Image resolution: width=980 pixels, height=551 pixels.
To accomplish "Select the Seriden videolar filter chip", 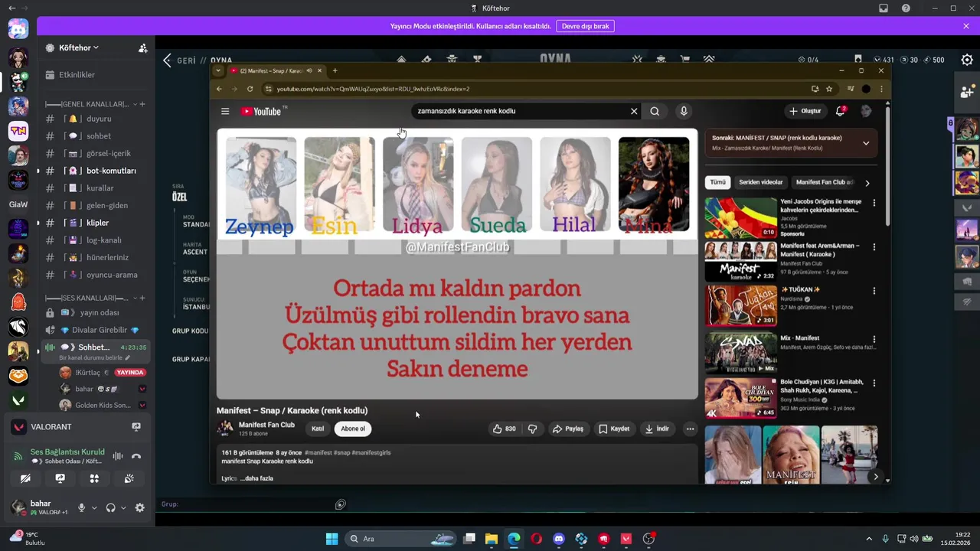I will coord(760,182).
